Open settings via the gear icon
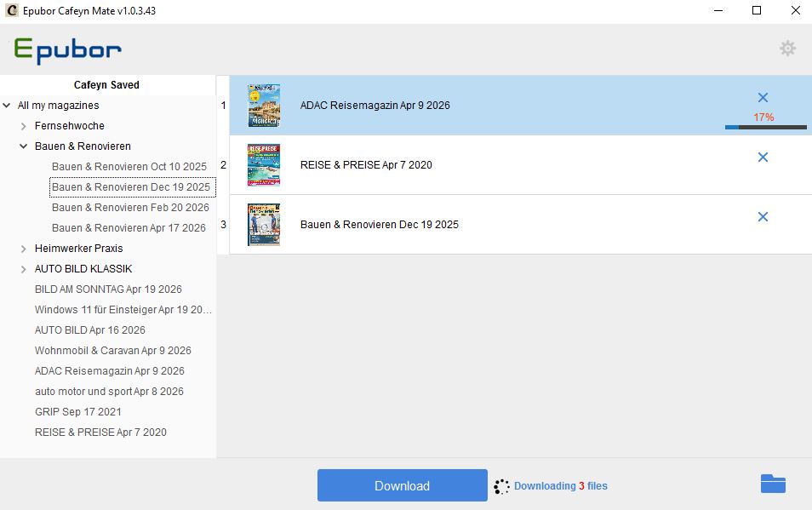812x510 pixels. (787, 49)
